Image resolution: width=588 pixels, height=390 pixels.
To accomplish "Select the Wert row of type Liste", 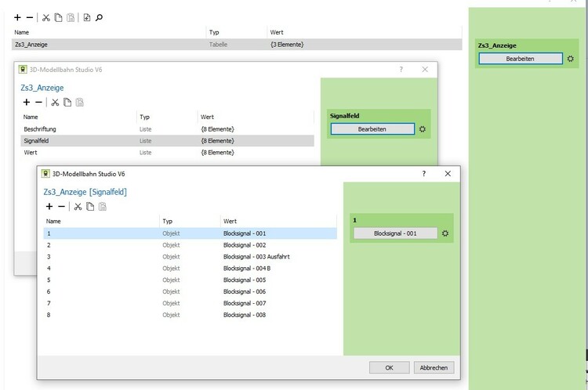I will coord(167,153).
